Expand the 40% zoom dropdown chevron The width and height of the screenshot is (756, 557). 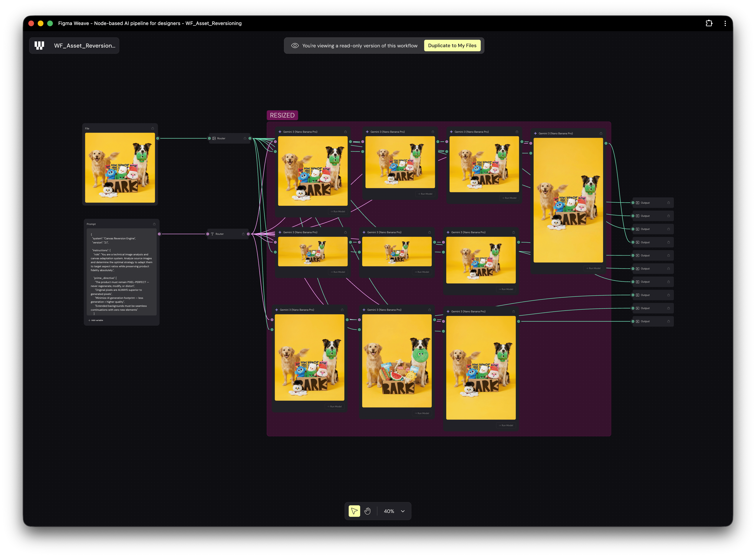403,511
